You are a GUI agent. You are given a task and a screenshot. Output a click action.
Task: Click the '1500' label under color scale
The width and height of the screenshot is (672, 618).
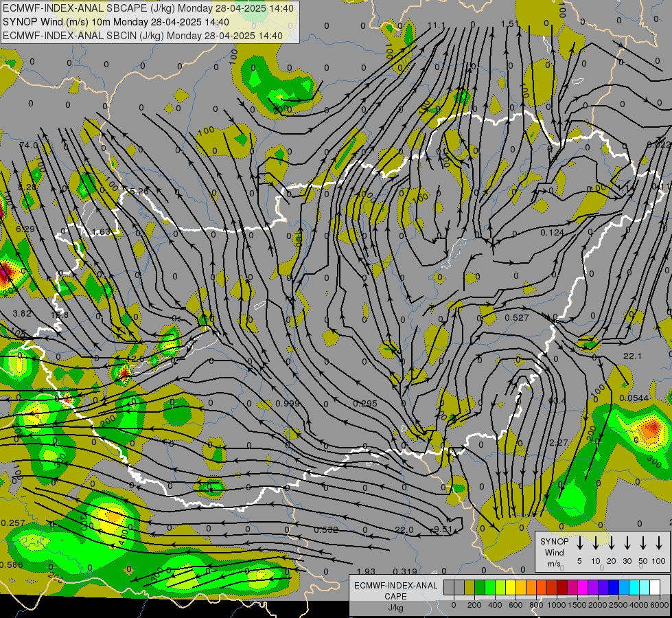point(577,605)
